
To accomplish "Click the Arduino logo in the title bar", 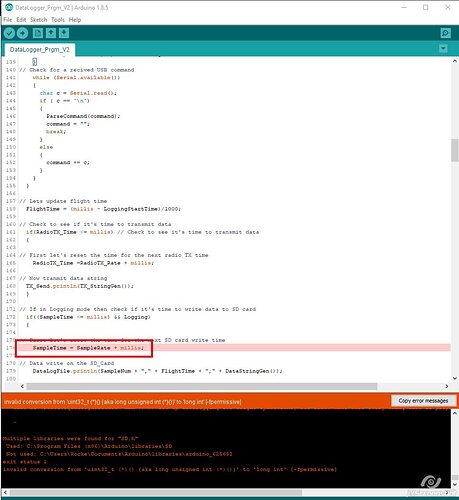I will [9, 7].
